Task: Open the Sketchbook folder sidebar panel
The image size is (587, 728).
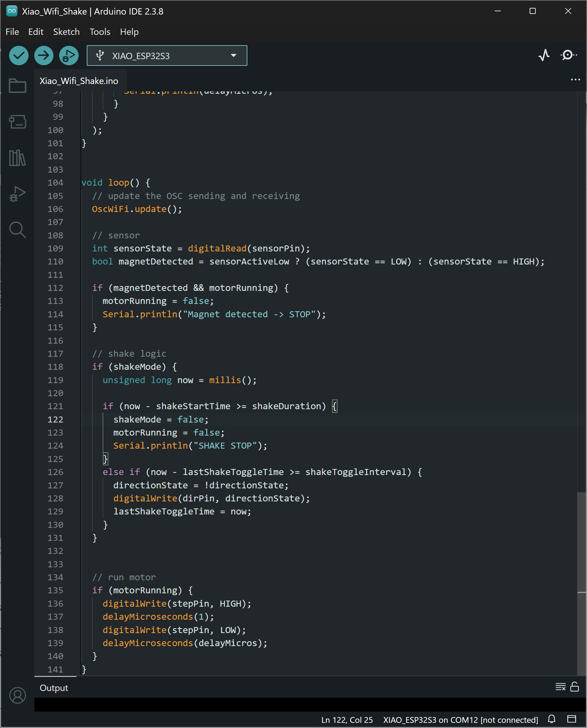Action: [x=18, y=86]
